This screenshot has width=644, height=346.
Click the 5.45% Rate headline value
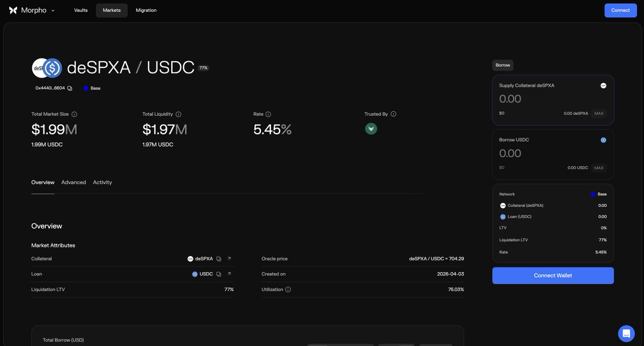tap(273, 129)
